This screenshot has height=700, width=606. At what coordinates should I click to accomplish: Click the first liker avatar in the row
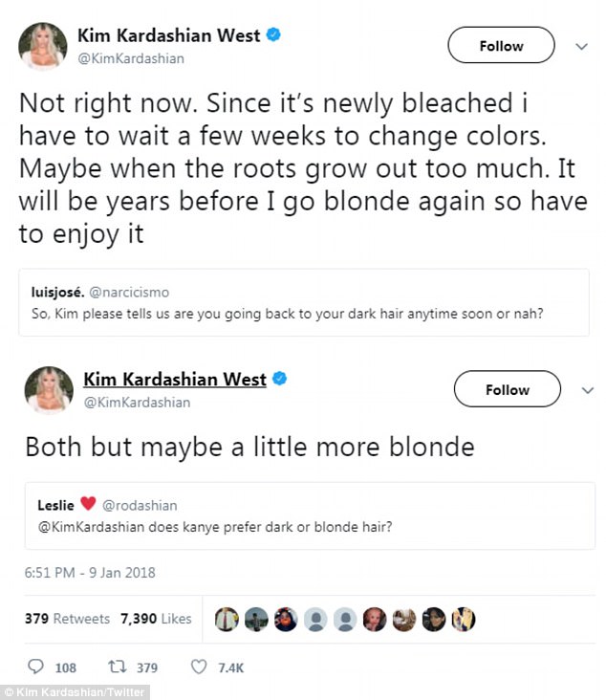point(226,619)
